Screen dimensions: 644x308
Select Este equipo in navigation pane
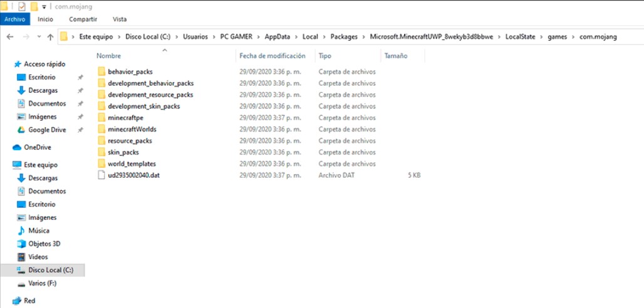41,165
